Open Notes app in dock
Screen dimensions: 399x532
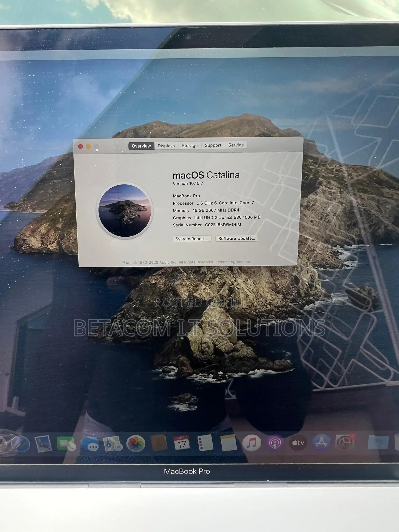228,443
